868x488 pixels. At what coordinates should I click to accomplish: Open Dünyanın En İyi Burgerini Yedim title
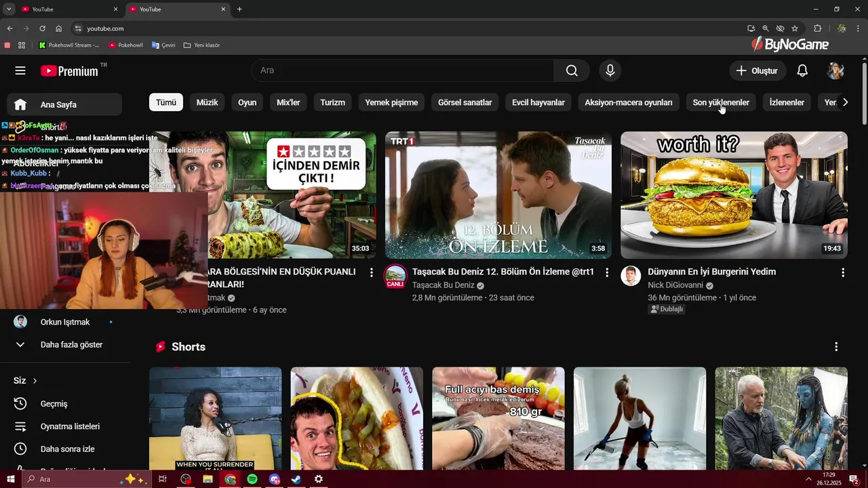[x=711, y=272]
